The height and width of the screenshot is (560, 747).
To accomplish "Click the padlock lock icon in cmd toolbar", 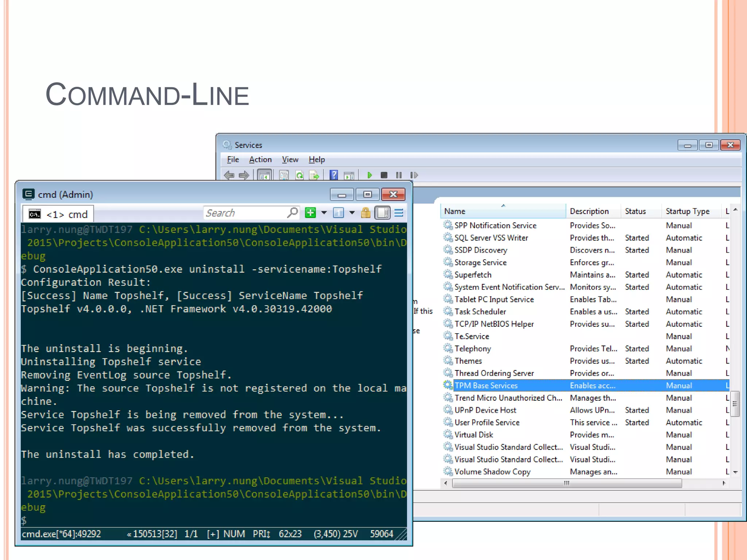I will click(x=365, y=213).
